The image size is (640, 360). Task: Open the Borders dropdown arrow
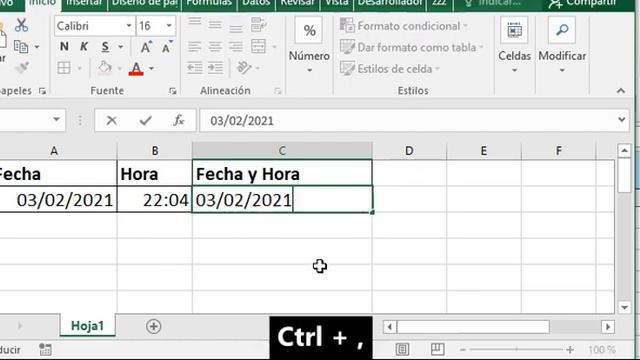(x=80, y=68)
